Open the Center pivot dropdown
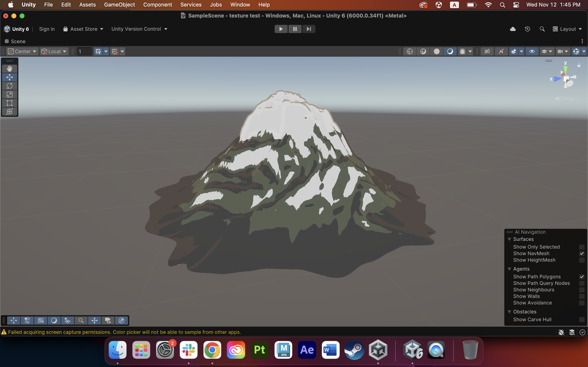This screenshot has width=588, height=367. pyautogui.click(x=22, y=51)
